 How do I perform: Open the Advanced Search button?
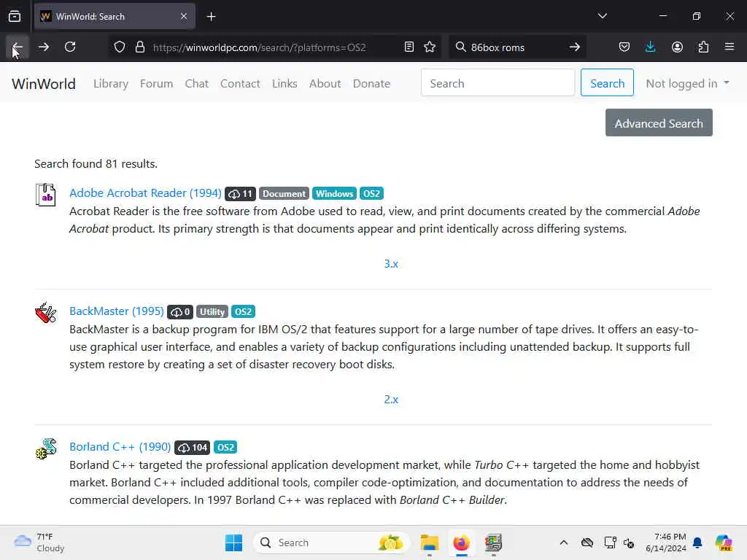[x=659, y=122]
